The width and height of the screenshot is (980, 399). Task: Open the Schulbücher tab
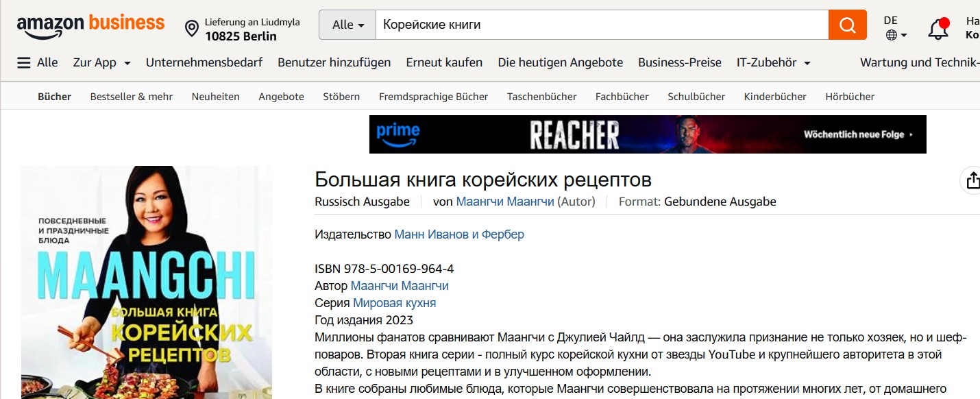click(x=696, y=97)
